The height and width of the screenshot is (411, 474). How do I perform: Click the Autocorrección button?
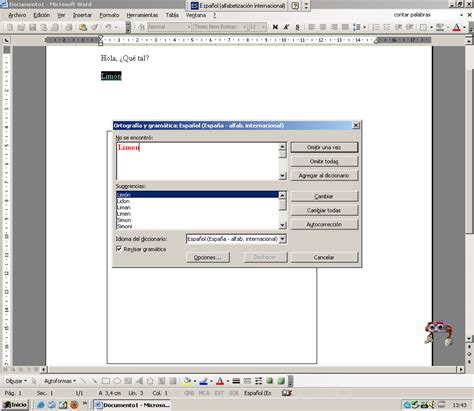pos(324,224)
